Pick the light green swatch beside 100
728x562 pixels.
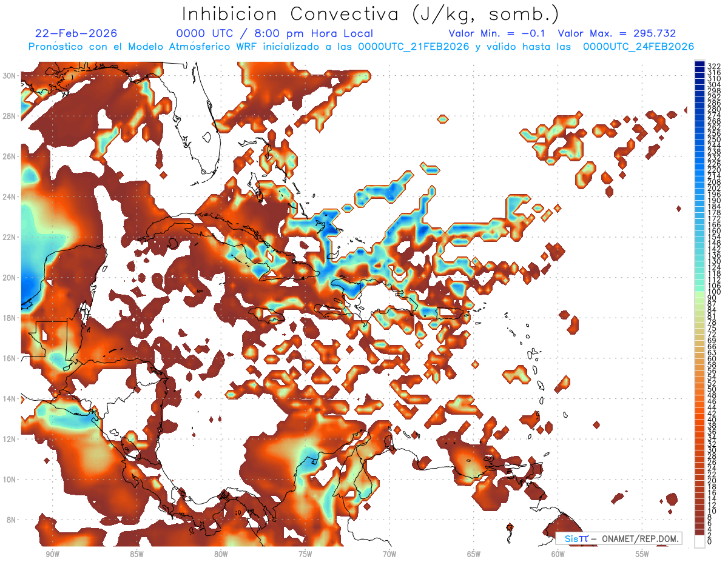(x=699, y=293)
